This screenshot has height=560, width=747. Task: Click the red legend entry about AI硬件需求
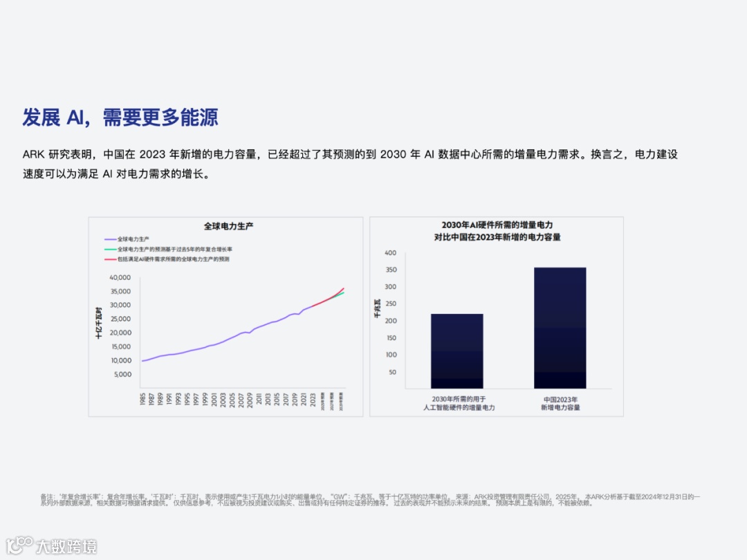tap(174, 259)
